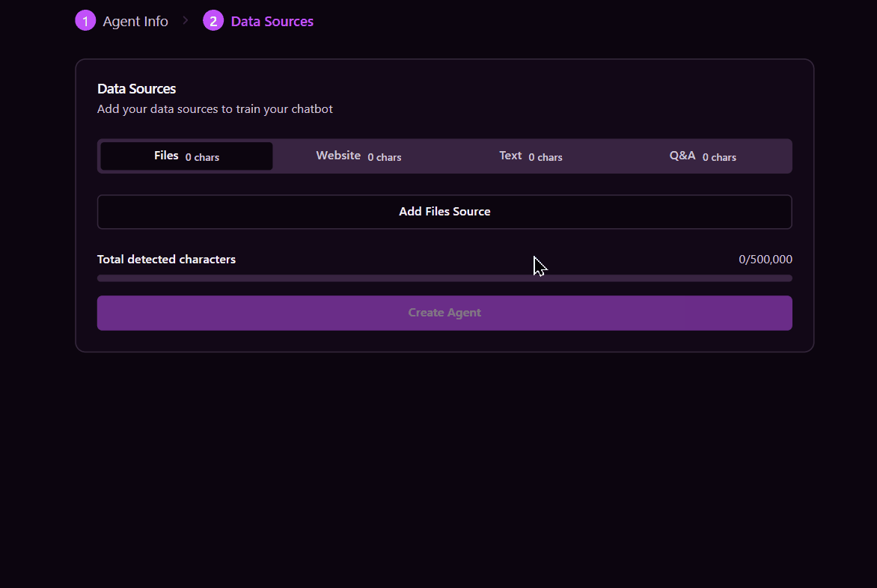Click the Total detected characters label
The image size is (877, 588).
pos(166,260)
